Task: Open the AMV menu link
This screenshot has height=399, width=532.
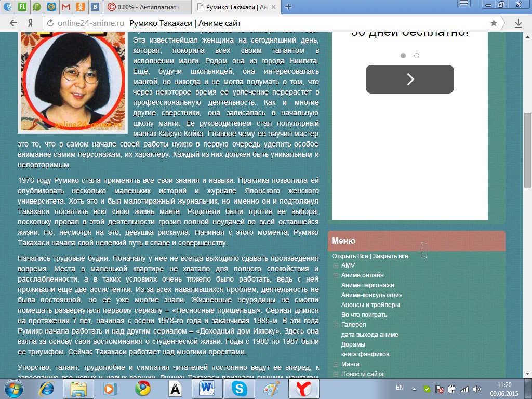Action: (348, 265)
